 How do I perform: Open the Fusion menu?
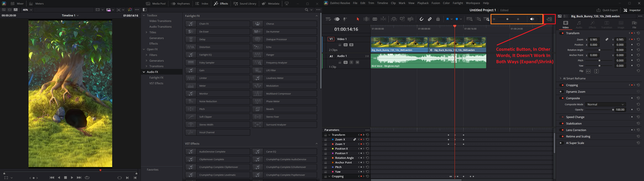tap(435, 3)
